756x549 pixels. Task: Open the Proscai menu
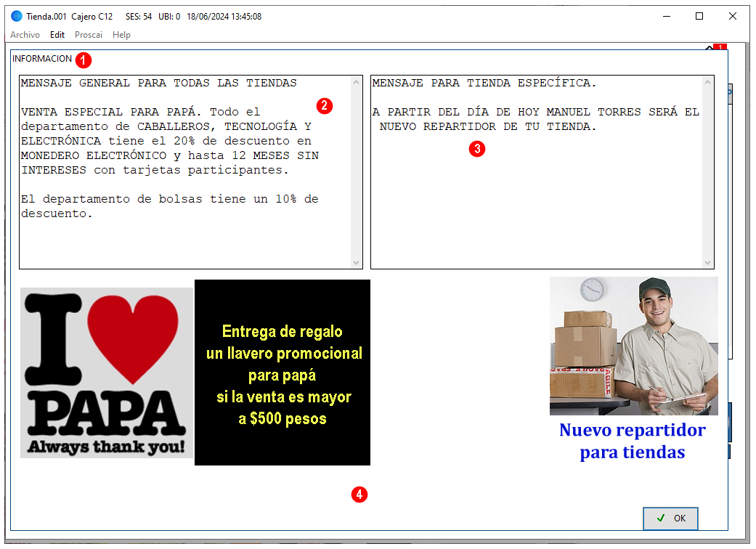pos(88,35)
